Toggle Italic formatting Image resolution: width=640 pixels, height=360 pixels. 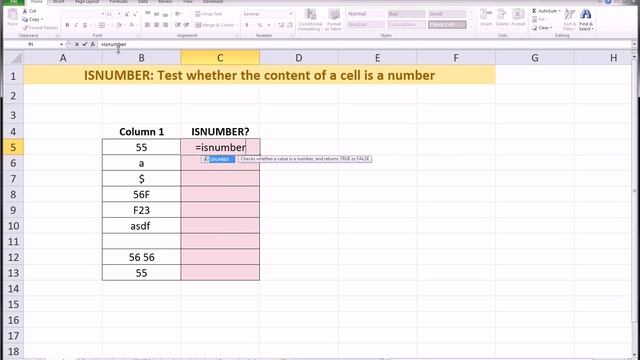pyautogui.click(x=76, y=25)
